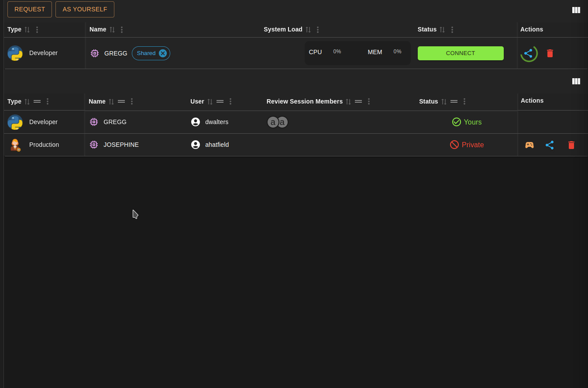Click chip icon beside GREGG in bottom table
This screenshot has height=388, width=588.
94,122
